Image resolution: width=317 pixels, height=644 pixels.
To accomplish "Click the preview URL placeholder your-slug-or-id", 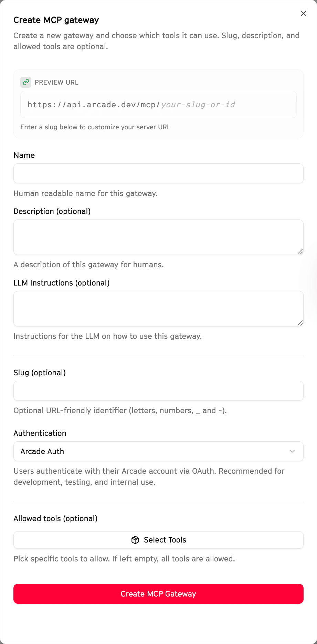I will 198,105.
